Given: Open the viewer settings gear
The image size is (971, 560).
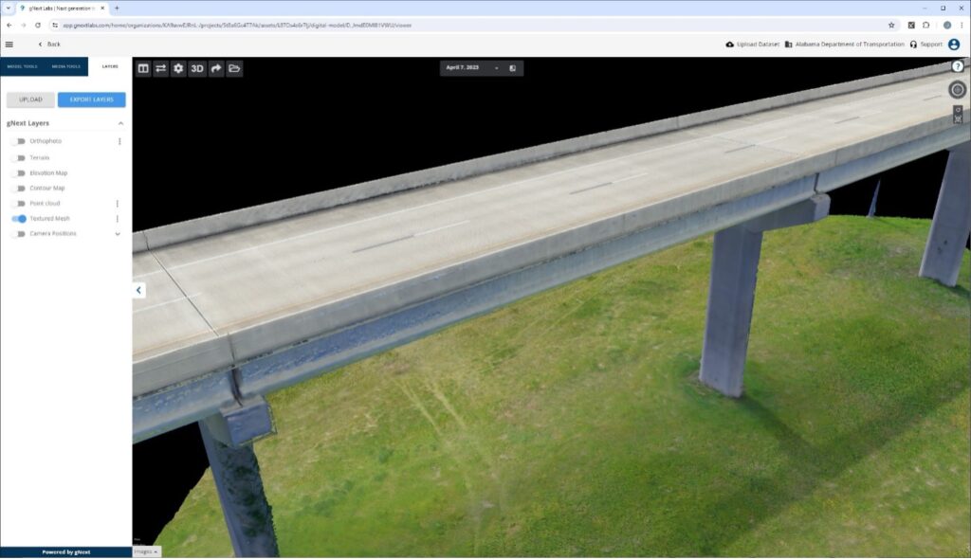Looking at the screenshot, I should (179, 67).
